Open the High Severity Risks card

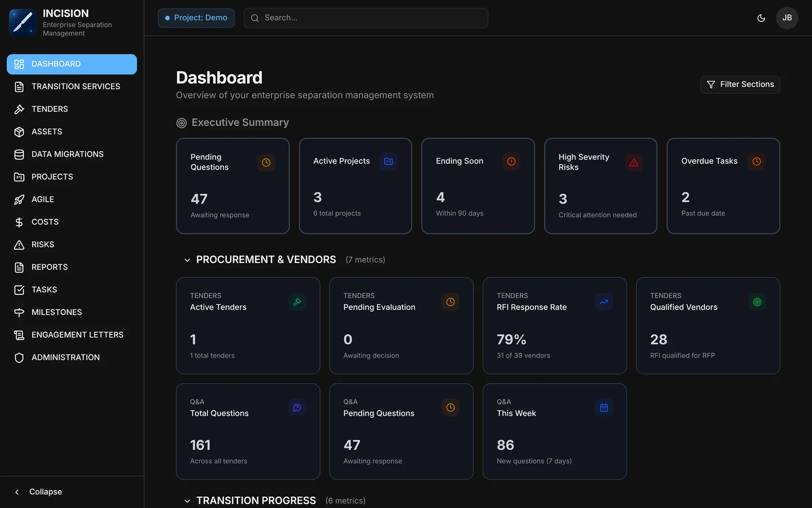point(601,186)
